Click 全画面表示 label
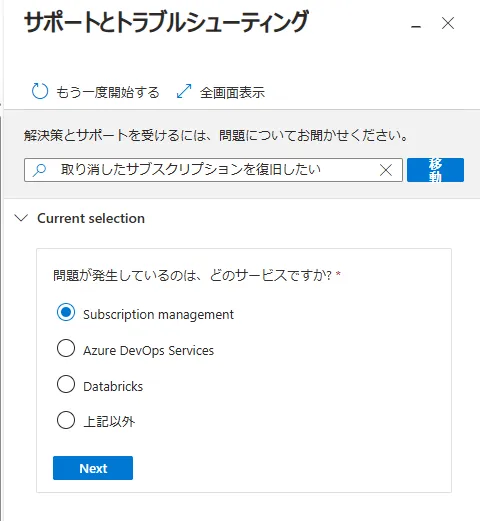480x521 pixels. point(232,92)
